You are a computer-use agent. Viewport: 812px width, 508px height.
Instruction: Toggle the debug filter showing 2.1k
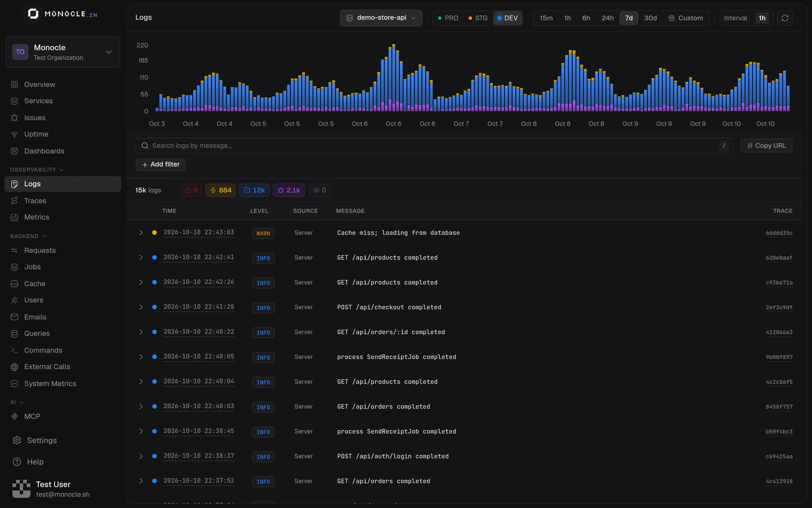[288, 190]
